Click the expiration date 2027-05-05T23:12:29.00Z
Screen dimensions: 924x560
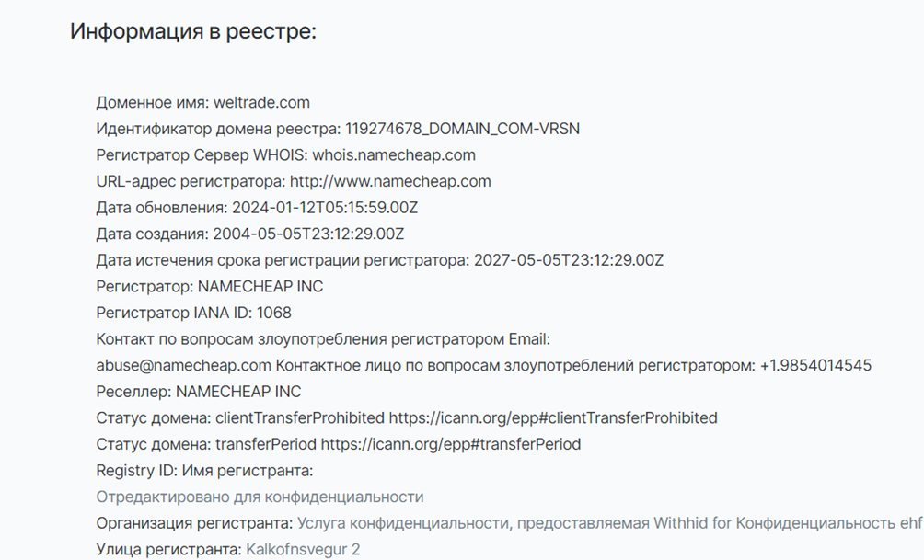pyautogui.click(x=569, y=260)
